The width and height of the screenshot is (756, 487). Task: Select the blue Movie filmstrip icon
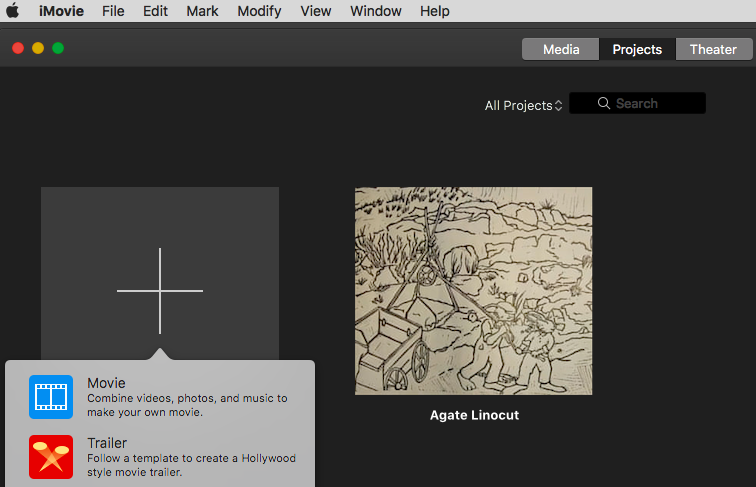(51, 397)
